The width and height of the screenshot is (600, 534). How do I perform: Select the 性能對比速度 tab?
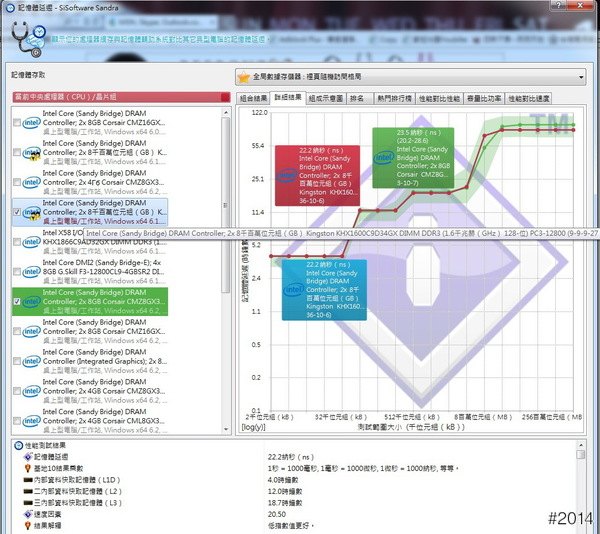pos(528,99)
